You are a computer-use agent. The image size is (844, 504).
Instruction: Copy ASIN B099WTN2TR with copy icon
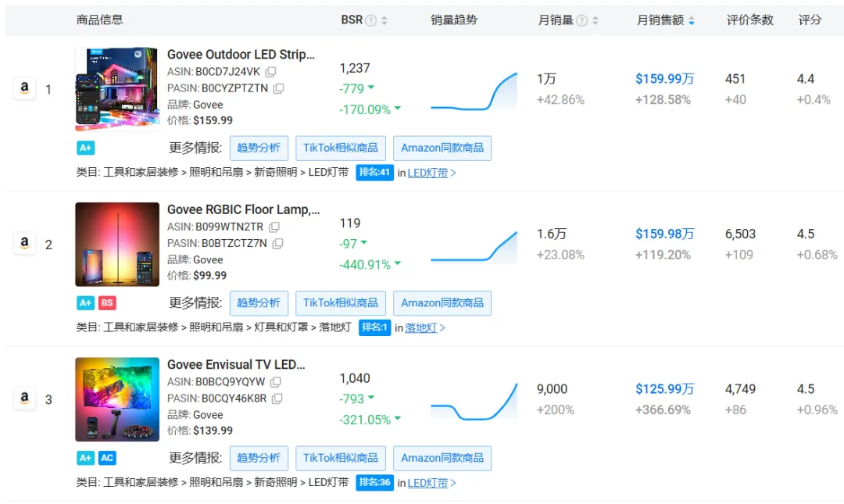point(274,227)
